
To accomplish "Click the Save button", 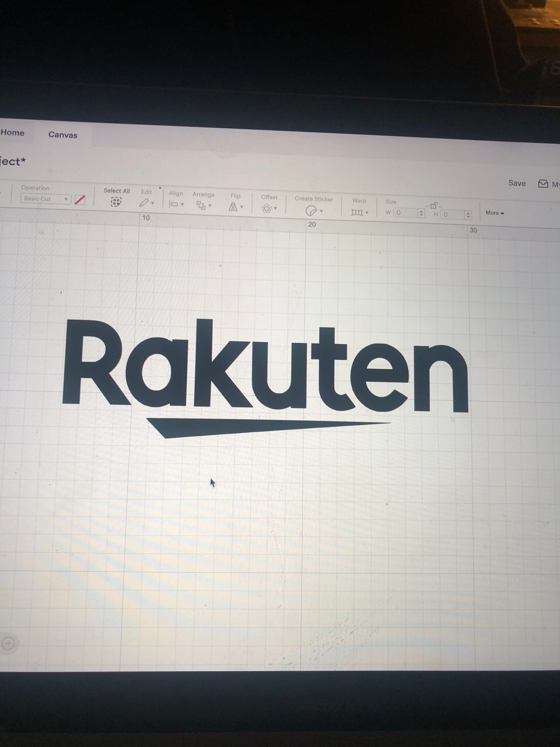I will click(517, 183).
